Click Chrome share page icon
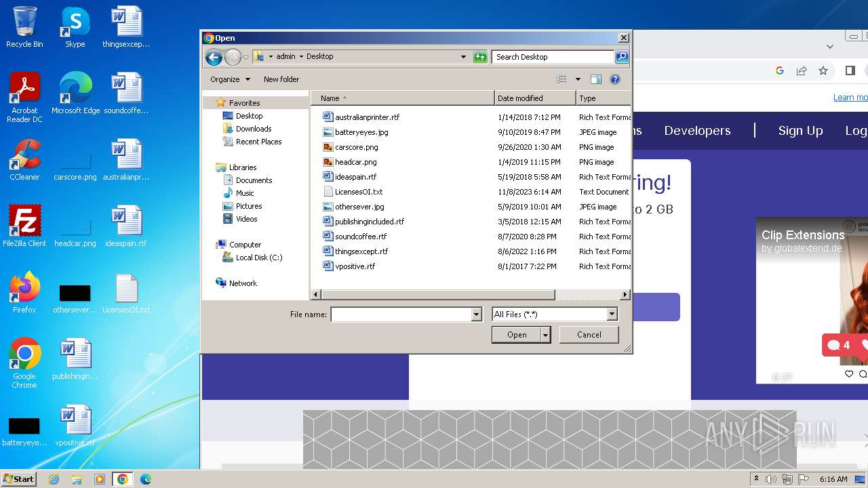This screenshot has height=488, width=868. point(802,70)
